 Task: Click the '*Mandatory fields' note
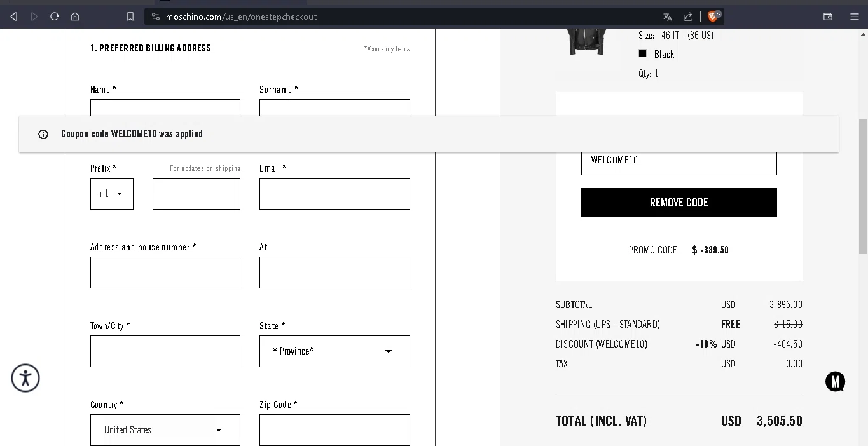point(387,49)
